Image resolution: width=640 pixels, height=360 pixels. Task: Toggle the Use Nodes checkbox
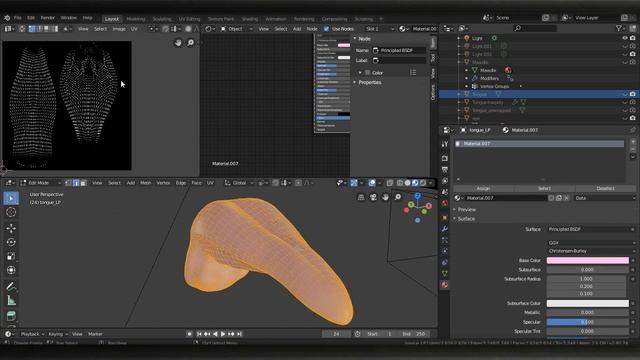326,29
